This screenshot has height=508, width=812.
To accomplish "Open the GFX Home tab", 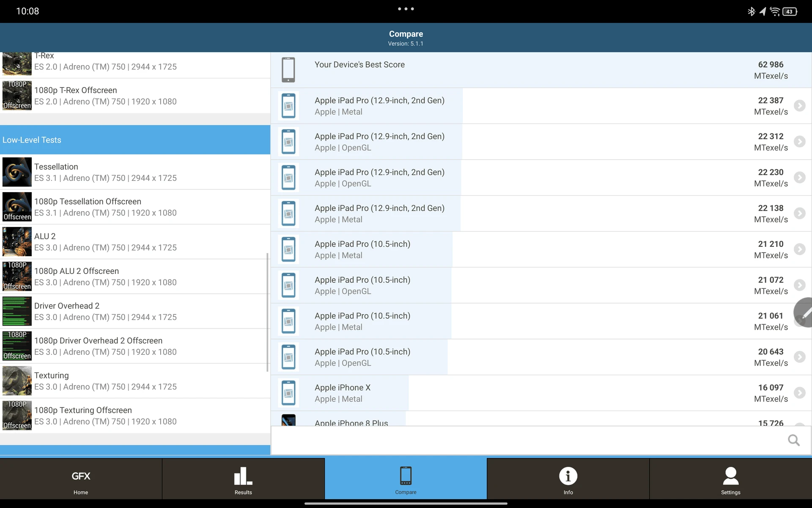I will (81, 479).
